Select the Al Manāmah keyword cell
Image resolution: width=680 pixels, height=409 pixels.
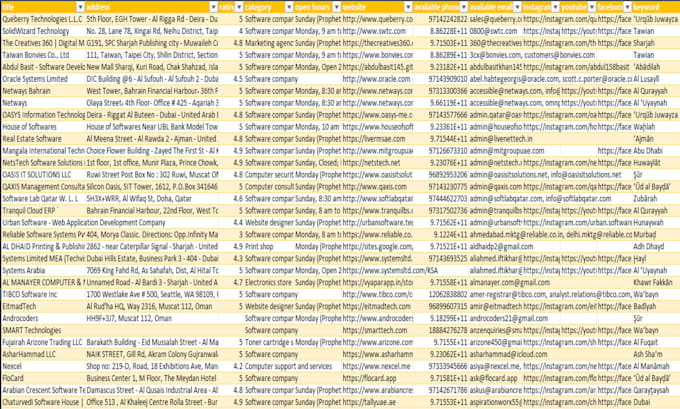tap(655, 366)
